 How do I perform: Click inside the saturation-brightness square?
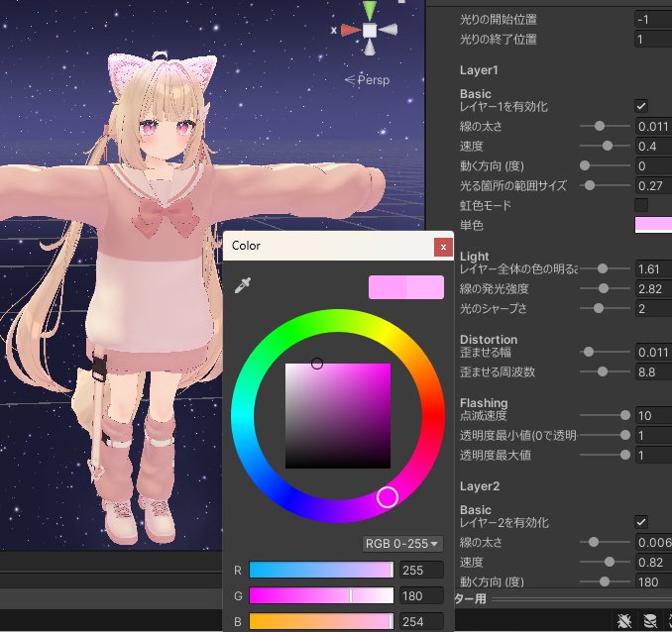pos(338,416)
